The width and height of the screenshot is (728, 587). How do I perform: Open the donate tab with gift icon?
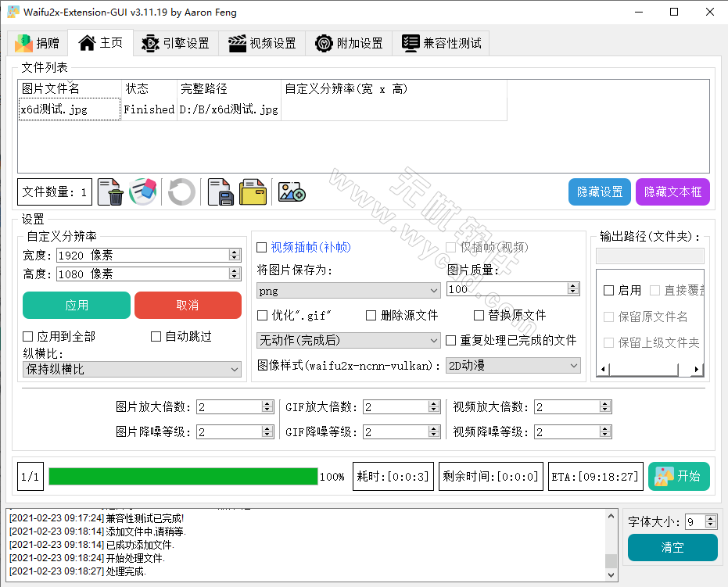tap(35, 43)
